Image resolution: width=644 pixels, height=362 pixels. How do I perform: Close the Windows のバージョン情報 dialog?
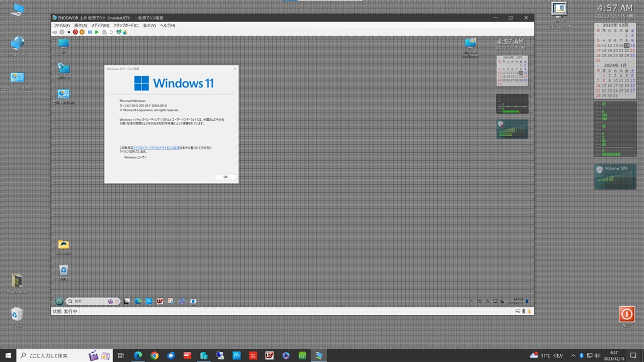point(235,69)
